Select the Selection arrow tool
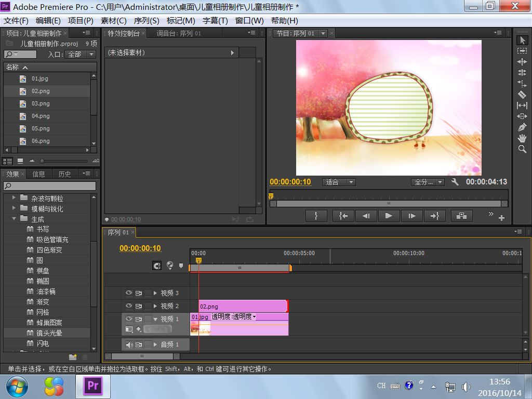Screen dimensions: 532x399 [522, 41]
